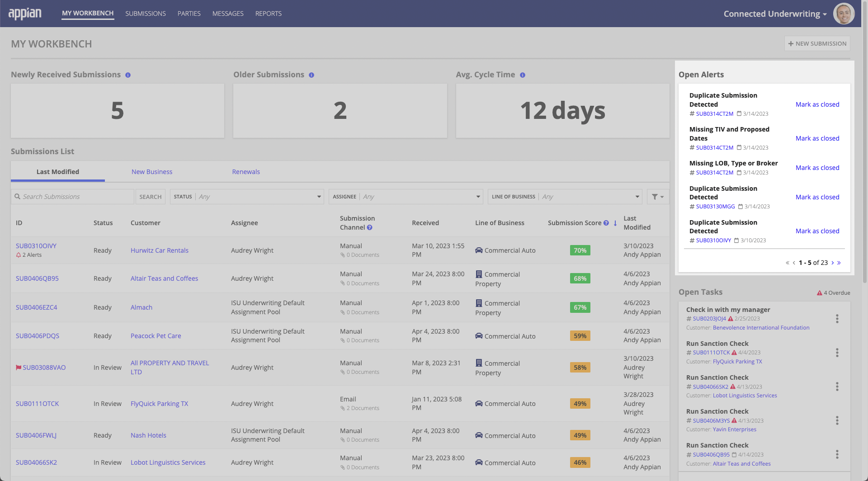Image resolution: width=868 pixels, height=481 pixels.
Task: Click the Search Submissions field
Action: (72, 197)
